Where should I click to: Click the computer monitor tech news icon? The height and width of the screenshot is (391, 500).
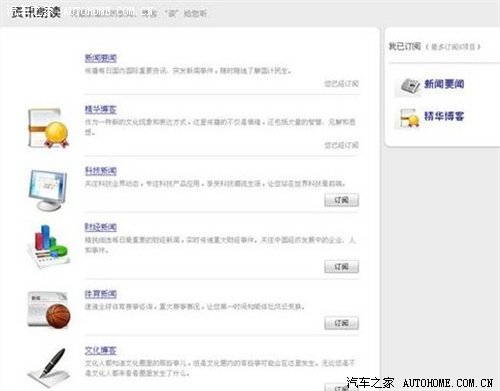point(48,190)
